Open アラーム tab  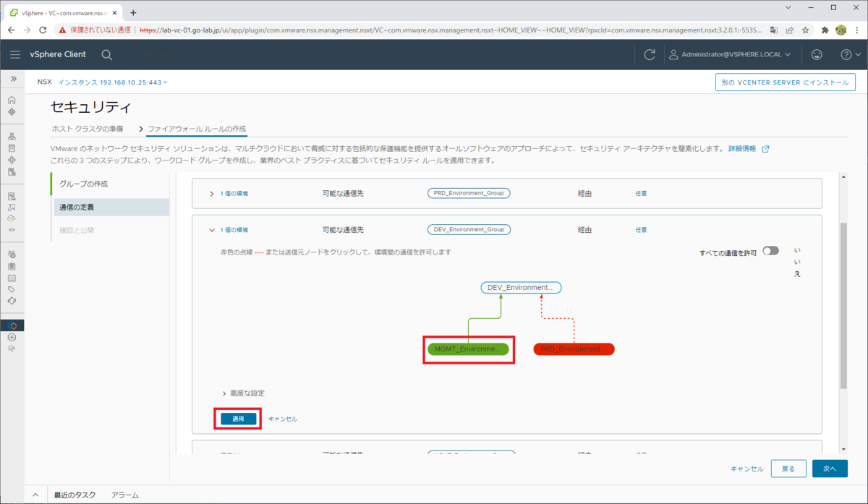[x=124, y=495]
